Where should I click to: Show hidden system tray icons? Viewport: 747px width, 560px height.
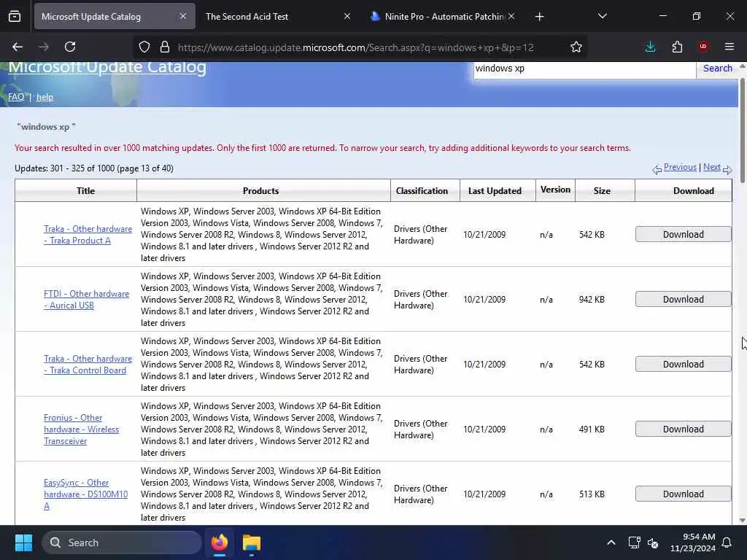point(611,542)
